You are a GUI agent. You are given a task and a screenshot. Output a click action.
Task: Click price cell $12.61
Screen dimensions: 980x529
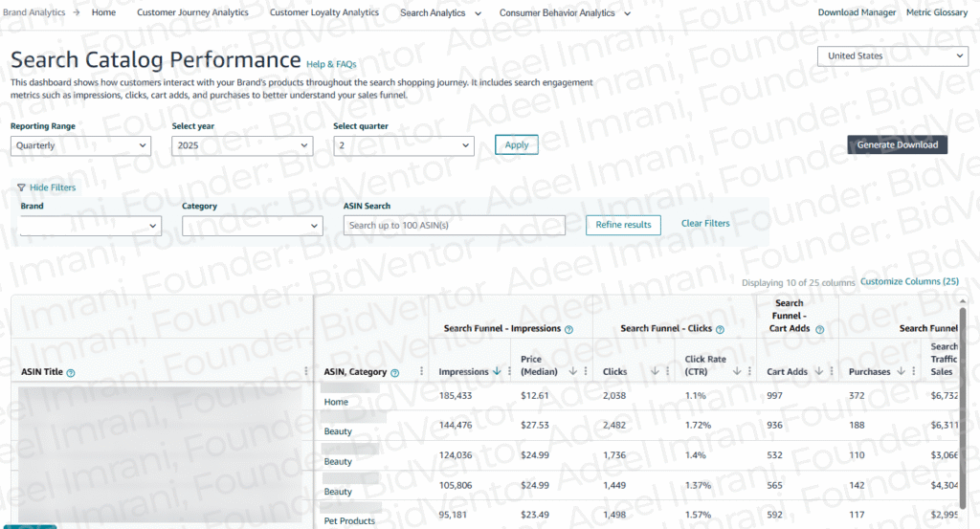535,396
